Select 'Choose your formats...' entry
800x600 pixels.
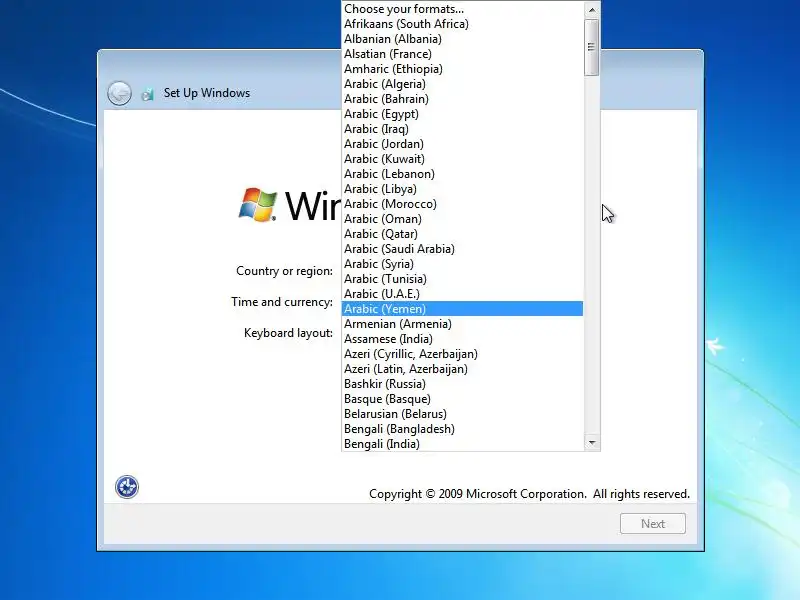462,9
